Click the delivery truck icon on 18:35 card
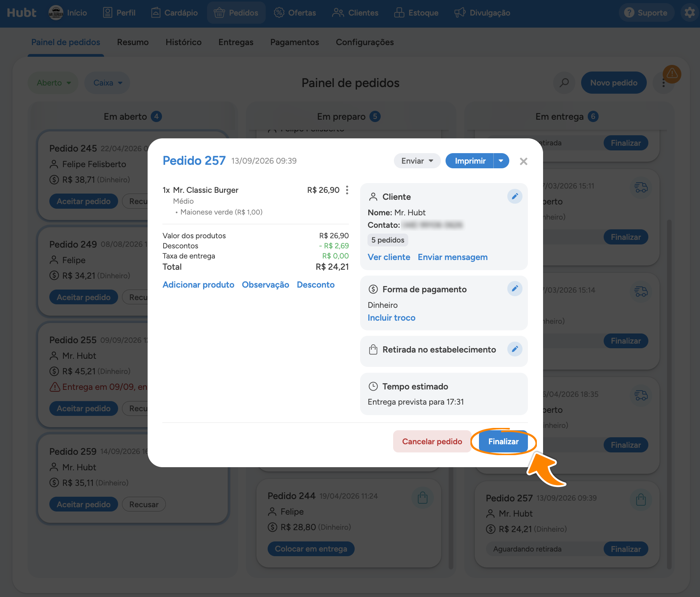Image resolution: width=700 pixels, height=597 pixels. [x=641, y=396]
